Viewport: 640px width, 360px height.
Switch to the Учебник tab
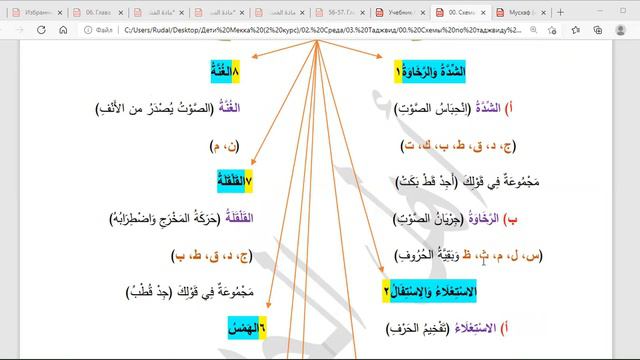pos(400,13)
